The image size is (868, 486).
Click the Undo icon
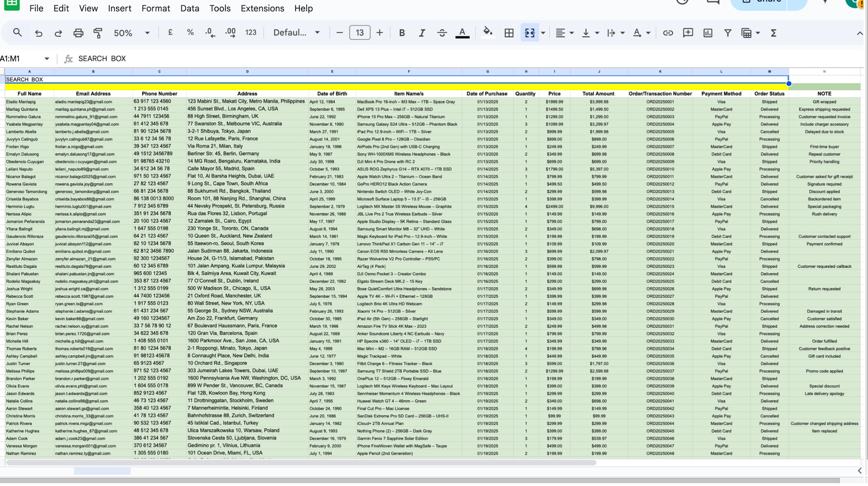click(38, 33)
